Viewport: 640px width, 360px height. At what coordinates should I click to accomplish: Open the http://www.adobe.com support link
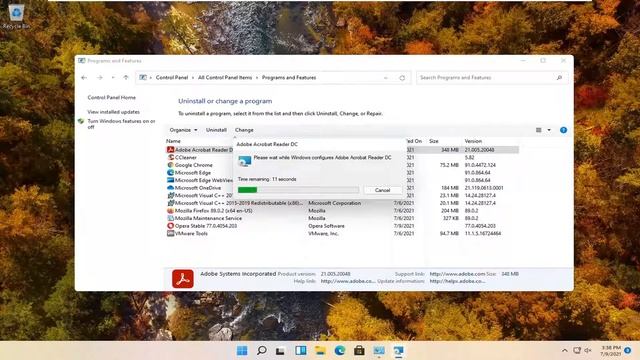pyautogui.click(x=457, y=274)
